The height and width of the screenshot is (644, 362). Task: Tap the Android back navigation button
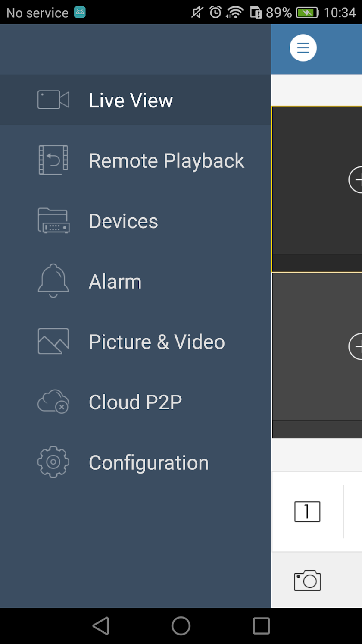pos(101,625)
